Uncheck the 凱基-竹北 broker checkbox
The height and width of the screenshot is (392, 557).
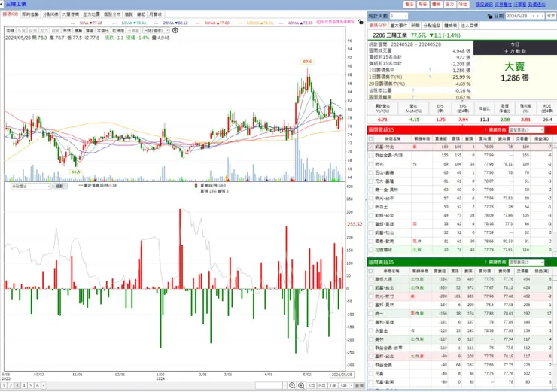click(x=371, y=147)
